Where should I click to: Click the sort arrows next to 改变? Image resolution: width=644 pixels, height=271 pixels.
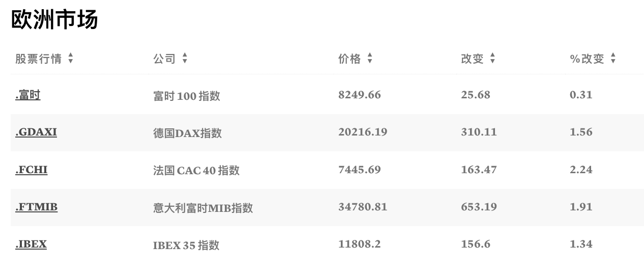pyautogui.click(x=492, y=59)
